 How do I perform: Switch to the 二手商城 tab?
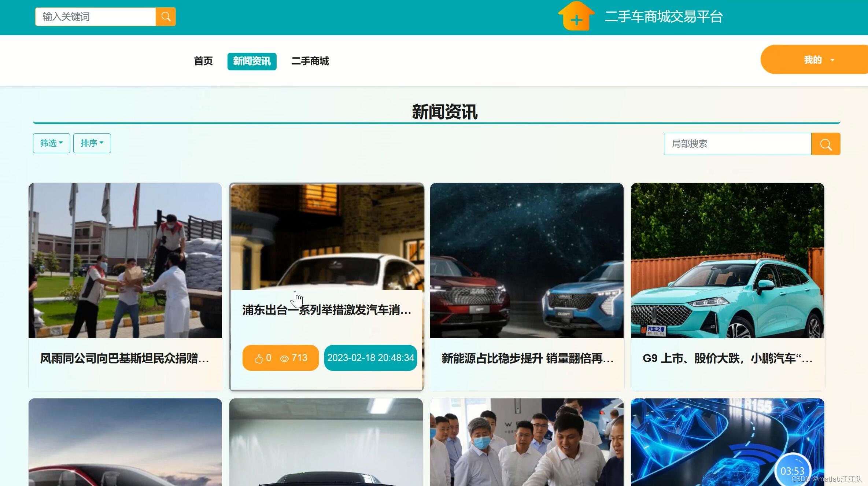tap(310, 61)
